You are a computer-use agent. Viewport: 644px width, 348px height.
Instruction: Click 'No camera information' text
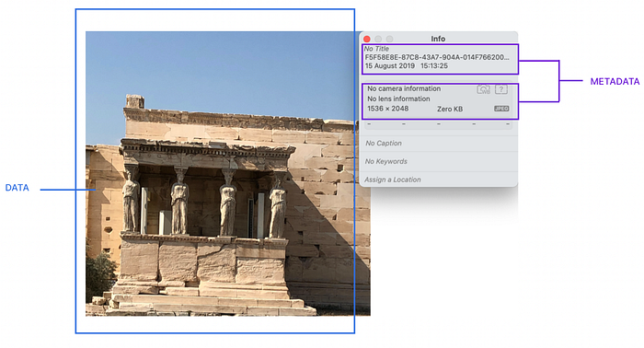pyautogui.click(x=404, y=88)
